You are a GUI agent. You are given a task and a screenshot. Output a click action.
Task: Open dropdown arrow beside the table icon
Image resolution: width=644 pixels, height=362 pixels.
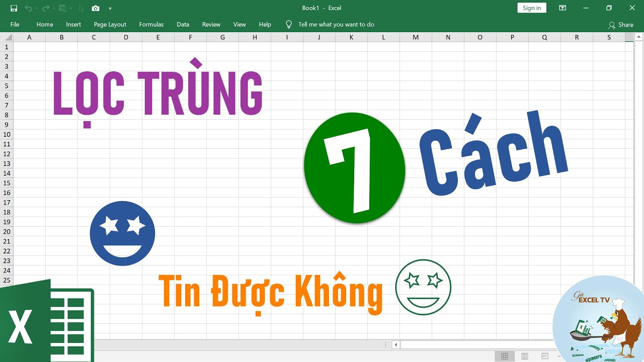click(70, 8)
